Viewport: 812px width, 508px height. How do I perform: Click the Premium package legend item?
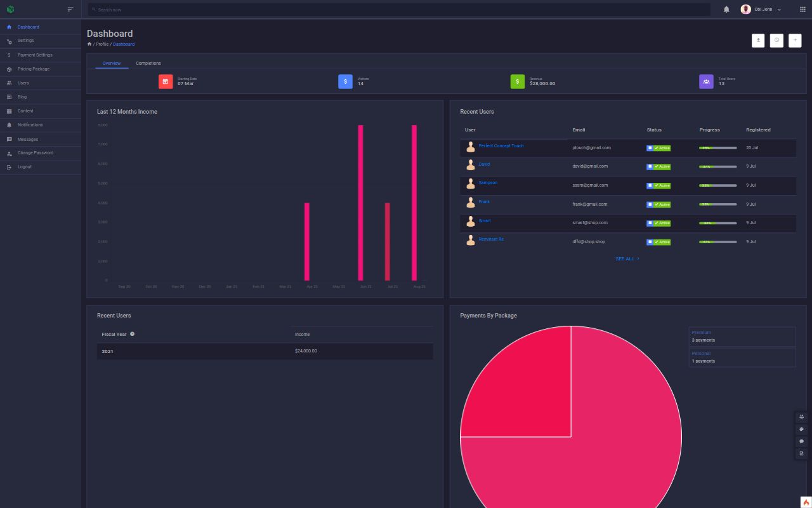click(x=742, y=337)
